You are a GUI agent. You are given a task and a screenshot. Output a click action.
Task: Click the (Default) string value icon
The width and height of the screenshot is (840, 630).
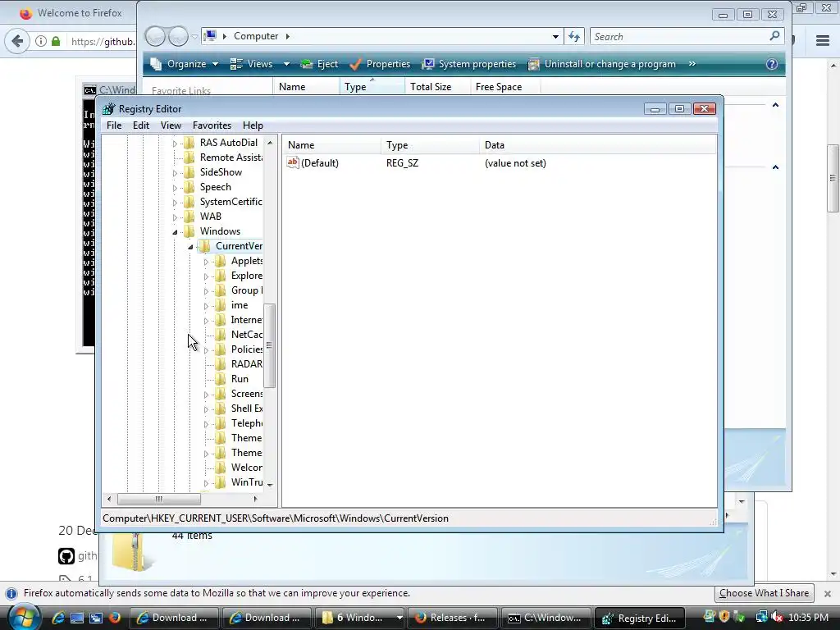click(293, 162)
